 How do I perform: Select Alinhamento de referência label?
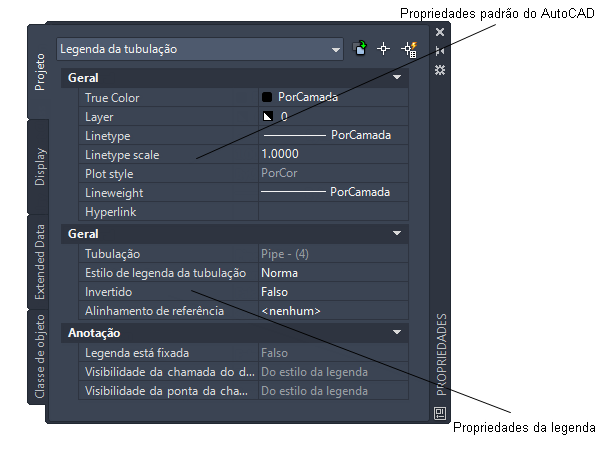tap(154, 311)
